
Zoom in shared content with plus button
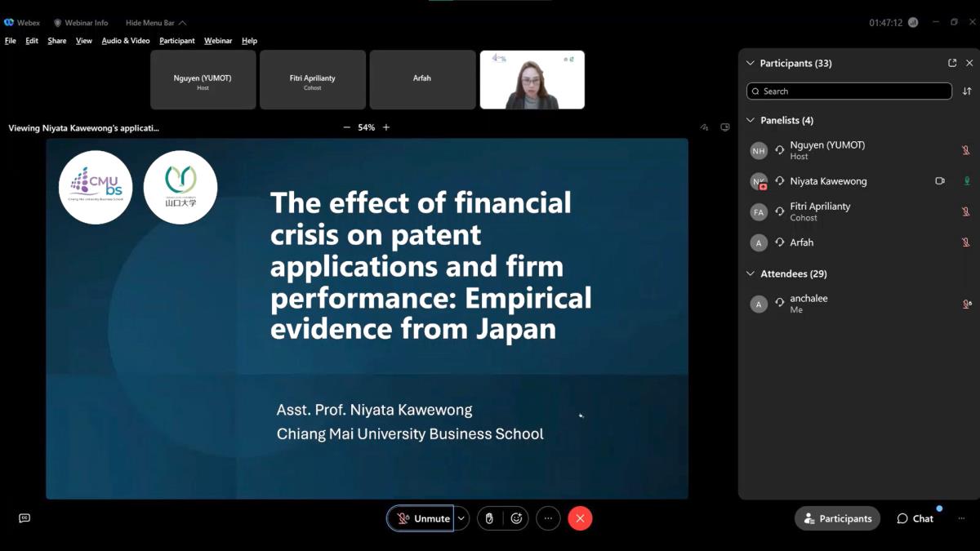386,127
